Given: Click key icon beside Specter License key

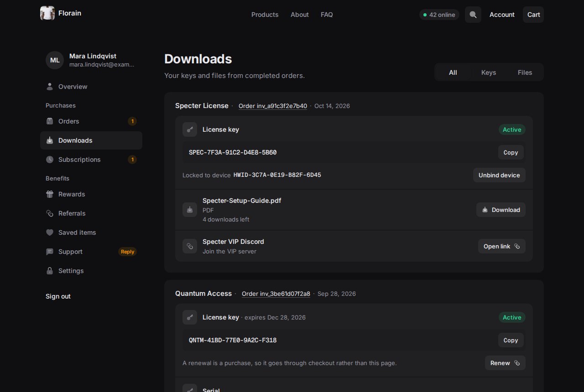Looking at the screenshot, I should coord(190,129).
